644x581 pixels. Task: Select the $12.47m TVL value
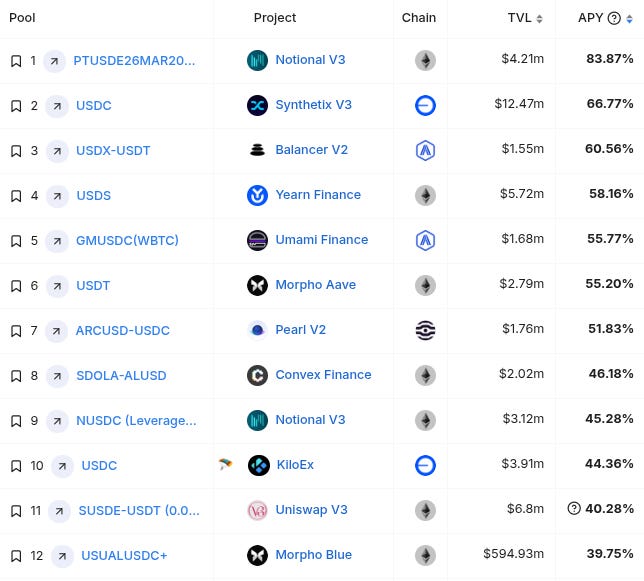click(519, 104)
